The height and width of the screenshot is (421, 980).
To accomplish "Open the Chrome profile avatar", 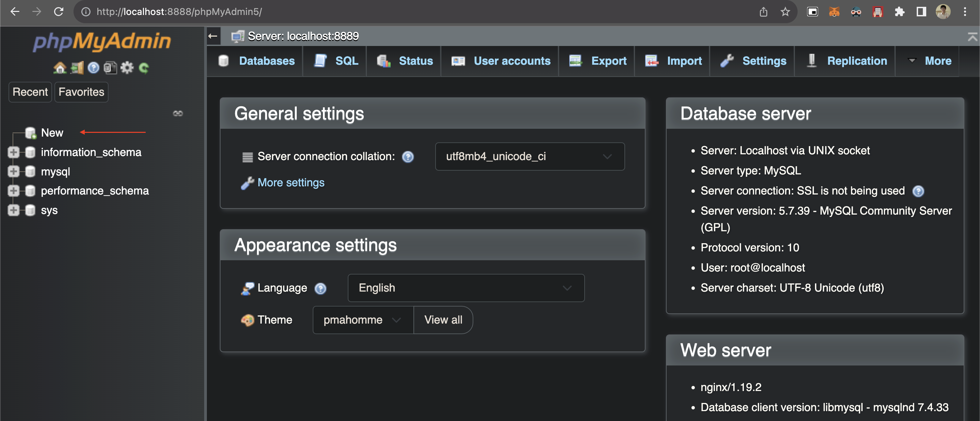I will [x=943, y=12].
